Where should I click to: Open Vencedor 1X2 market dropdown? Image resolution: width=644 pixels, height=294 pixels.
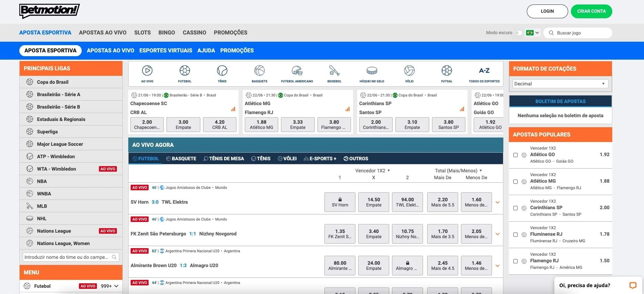pos(373,171)
